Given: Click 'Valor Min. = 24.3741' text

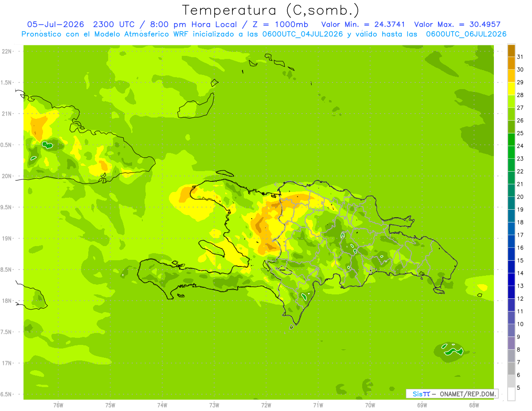Looking at the screenshot, I should click(363, 24).
